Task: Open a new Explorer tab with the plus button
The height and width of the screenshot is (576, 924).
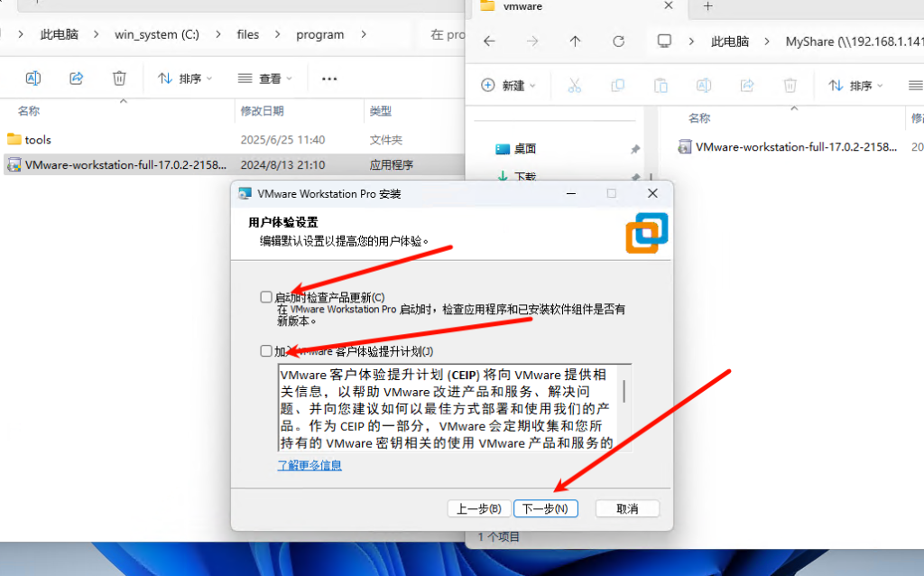Action: [x=707, y=6]
